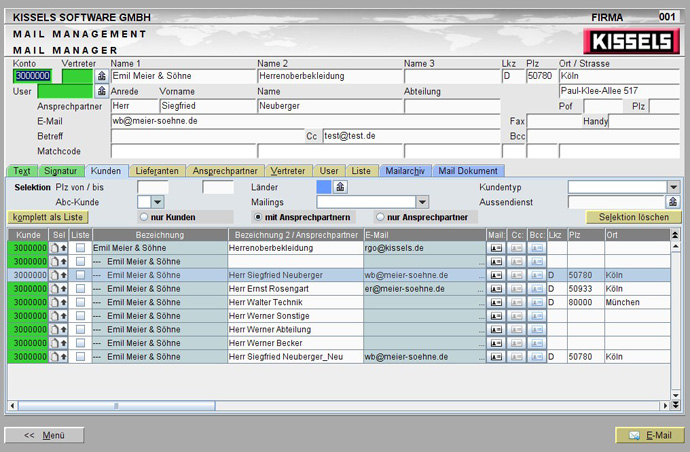This screenshot has height=452, width=690.
Task: Click the Cc icon in the Herr Walter Technik row
Action: coord(517,303)
